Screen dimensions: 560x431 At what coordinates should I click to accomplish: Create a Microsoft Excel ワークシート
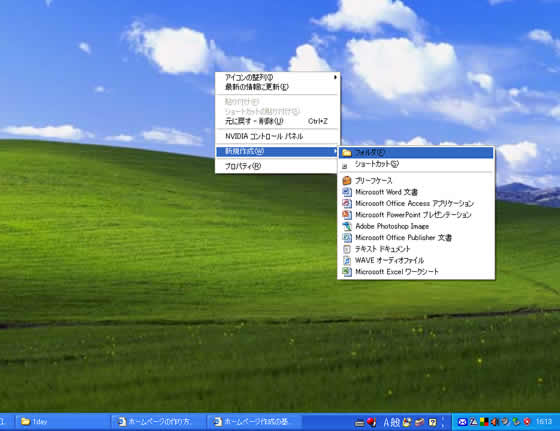(416, 272)
